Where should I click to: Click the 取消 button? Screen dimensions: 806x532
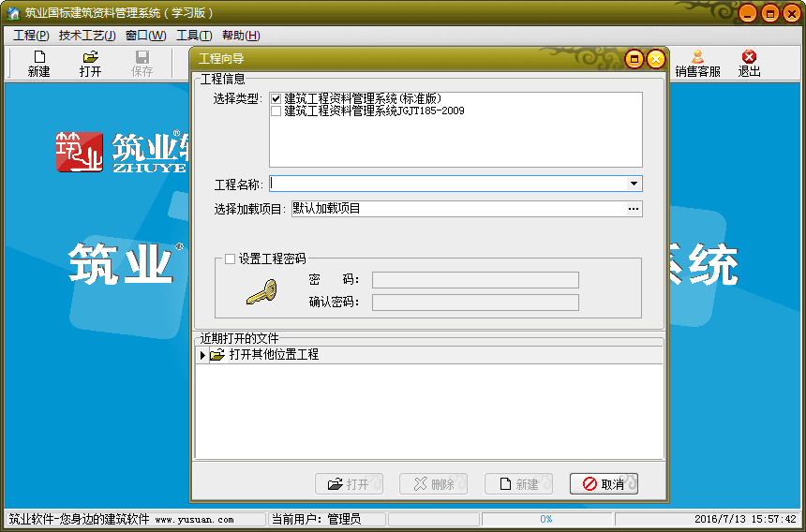(x=604, y=483)
